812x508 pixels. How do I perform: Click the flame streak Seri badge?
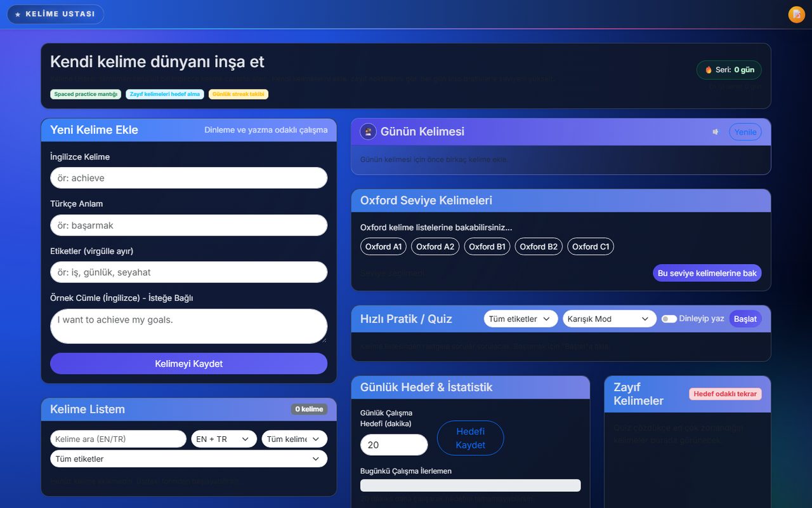click(x=729, y=70)
